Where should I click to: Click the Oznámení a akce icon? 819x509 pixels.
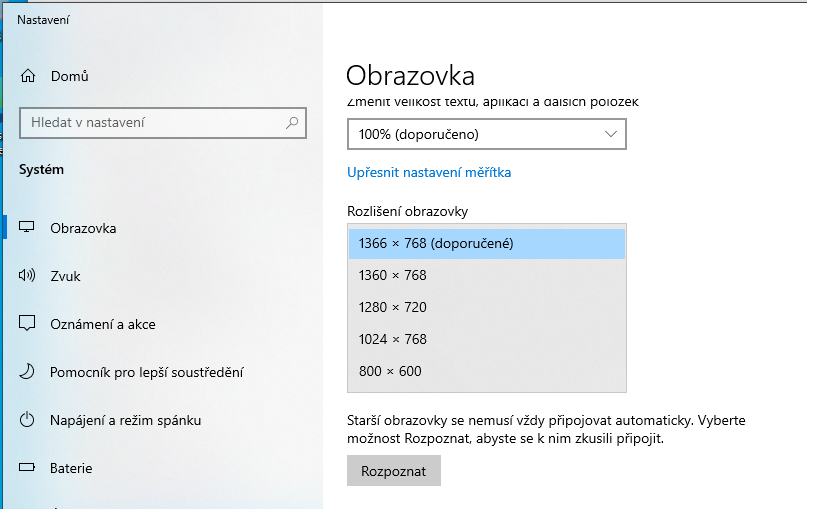tap(28, 324)
